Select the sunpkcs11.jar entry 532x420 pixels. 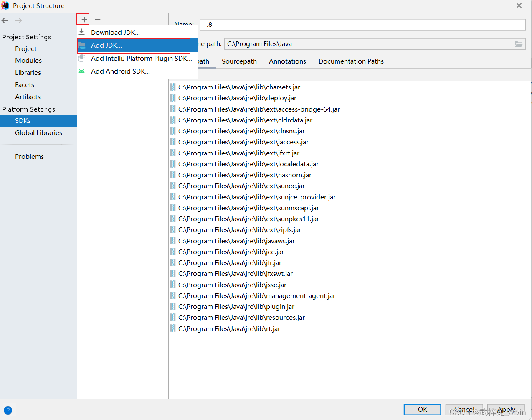(x=248, y=219)
